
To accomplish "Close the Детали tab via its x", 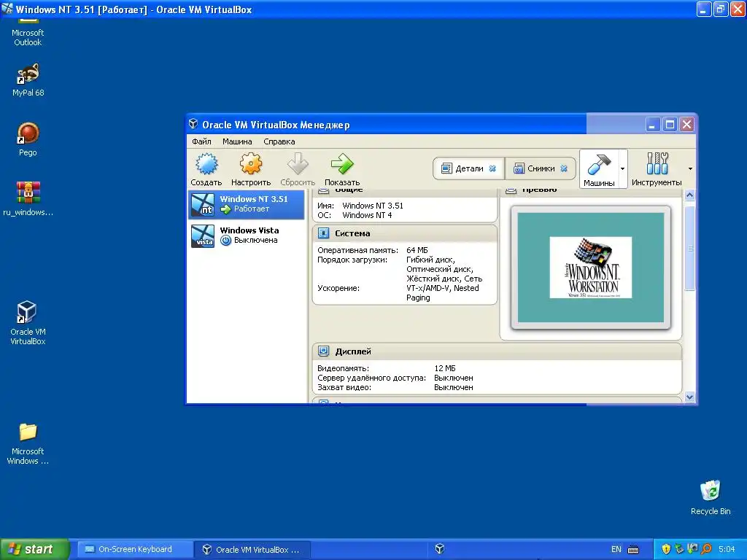I will coord(492,168).
